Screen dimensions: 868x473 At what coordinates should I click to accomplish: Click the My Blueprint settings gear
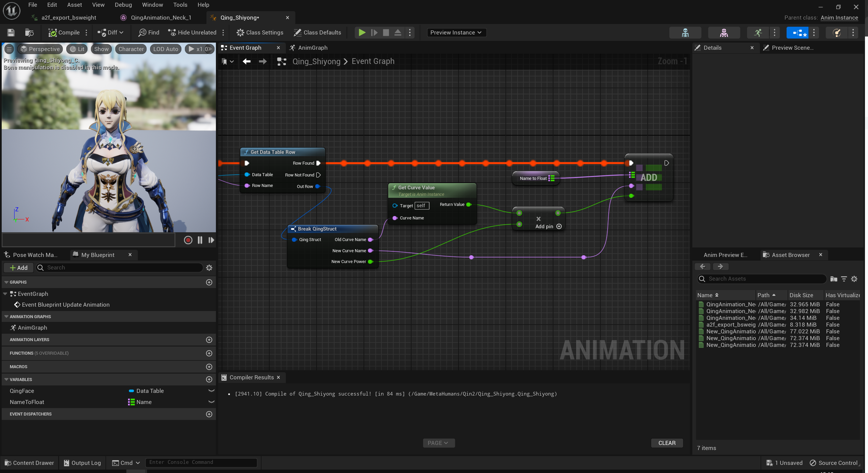[x=209, y=268]
